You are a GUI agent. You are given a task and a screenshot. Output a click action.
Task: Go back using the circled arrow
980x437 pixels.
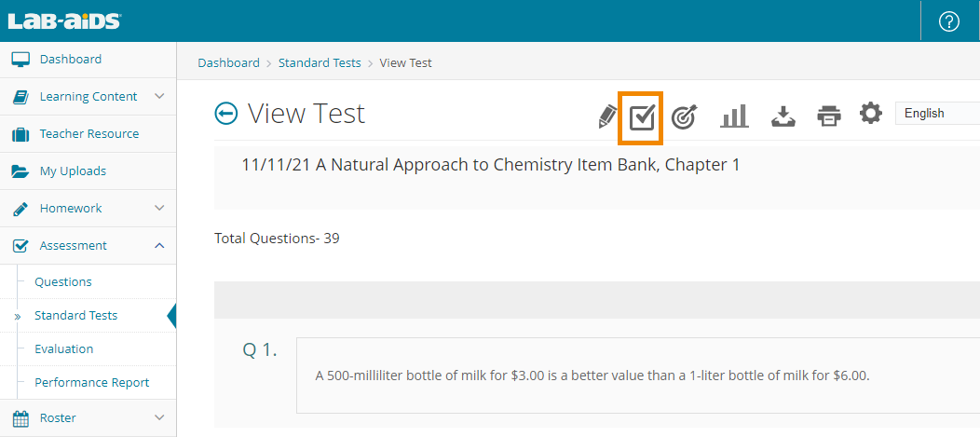tap(226, 114)
